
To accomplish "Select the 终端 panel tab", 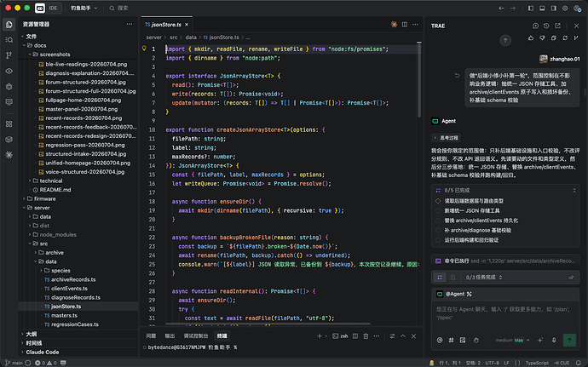I will coord(222,335).
